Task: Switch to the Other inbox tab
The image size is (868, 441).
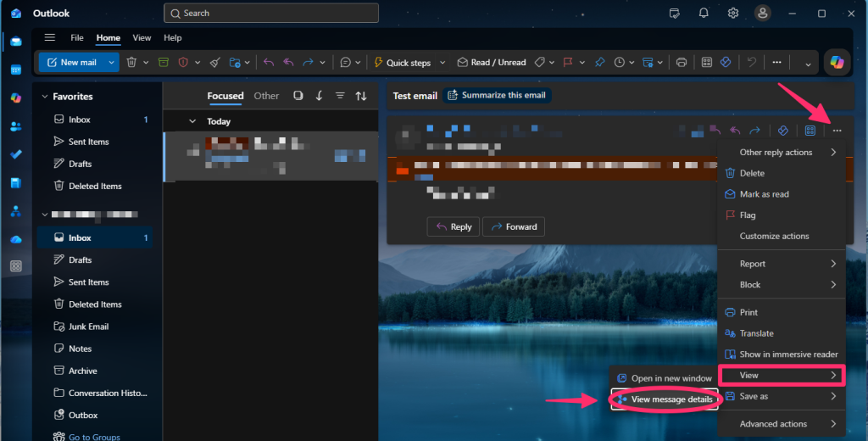Action: [x=266, y=96]
